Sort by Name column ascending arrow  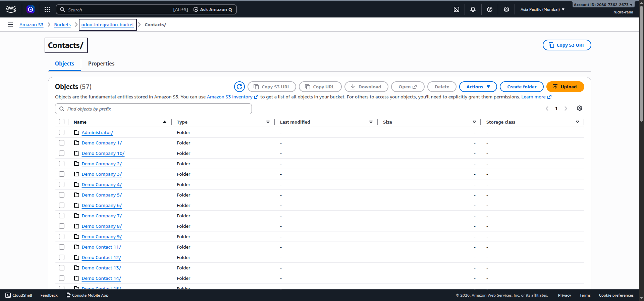(165, 122)
